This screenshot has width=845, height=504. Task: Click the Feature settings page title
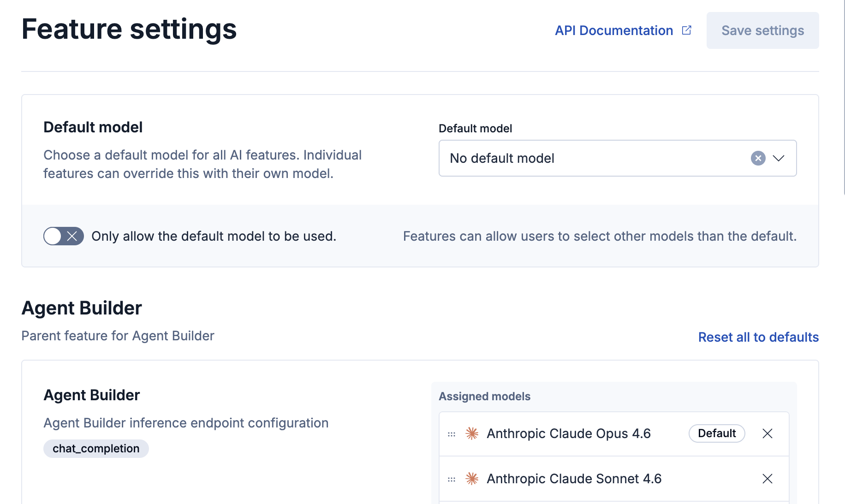pyautogui.click(x=129, y=30)
